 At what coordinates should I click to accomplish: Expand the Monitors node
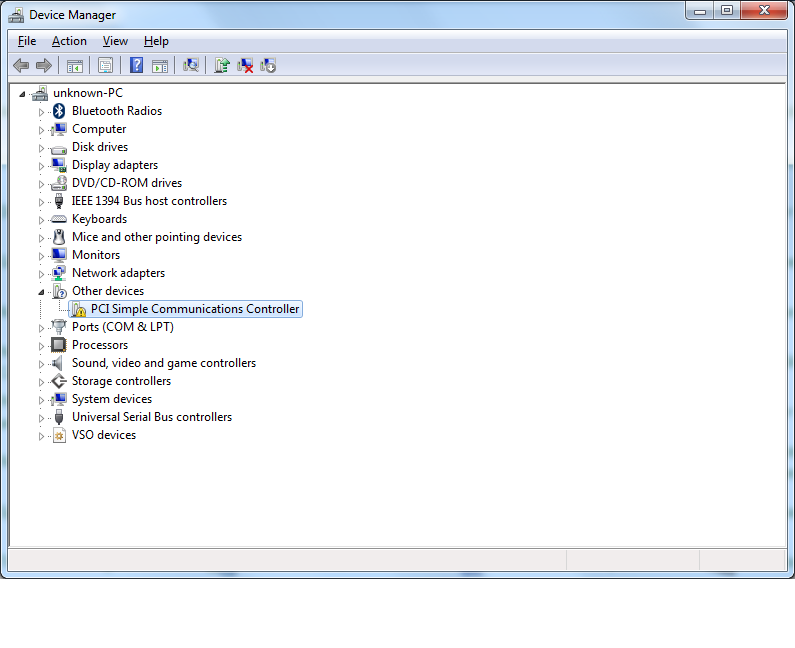pos(41,256)
